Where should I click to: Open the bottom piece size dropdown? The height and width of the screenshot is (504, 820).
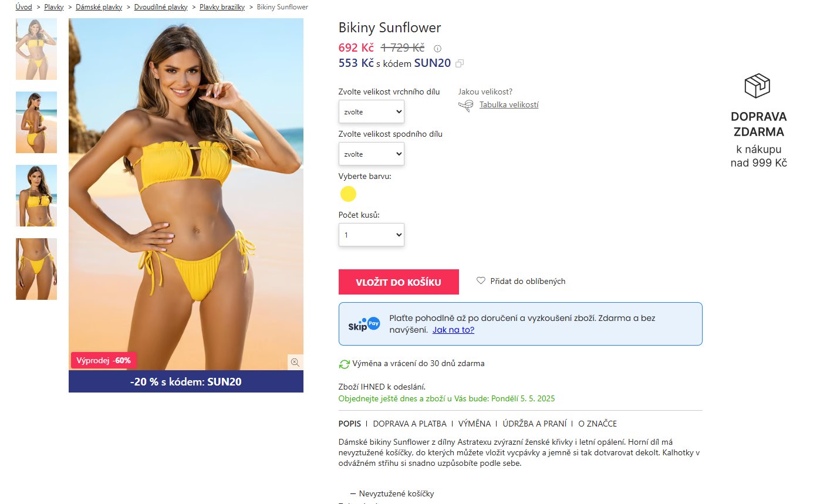372,154
